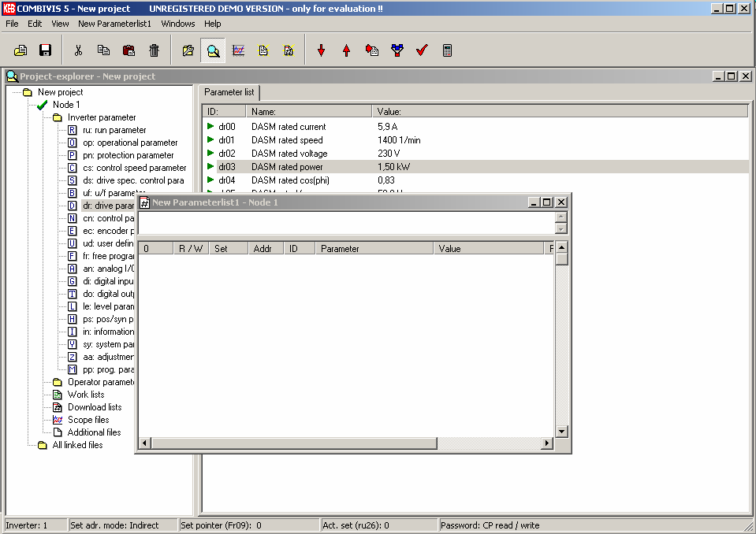Select 'op: operational parameter' tree item
Image resolution: width=756 pixels, height=534 pixels.
coord(130,143)
